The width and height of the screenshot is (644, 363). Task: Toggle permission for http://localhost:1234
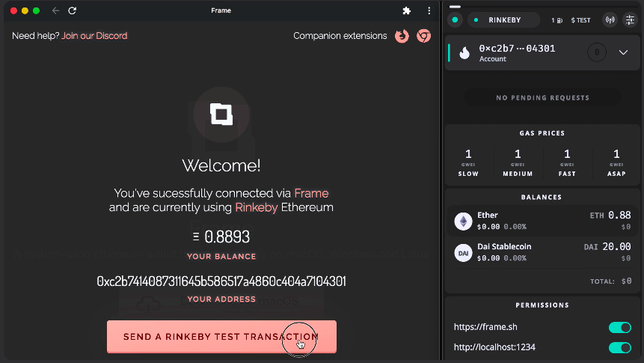click(x=620, y=348)
